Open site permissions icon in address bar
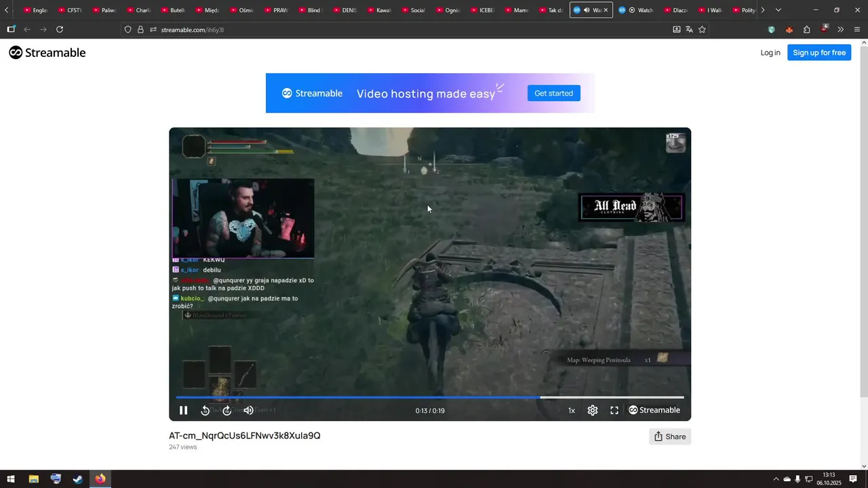The width and height of the screenshot is (868, 488). coord(153,30)
